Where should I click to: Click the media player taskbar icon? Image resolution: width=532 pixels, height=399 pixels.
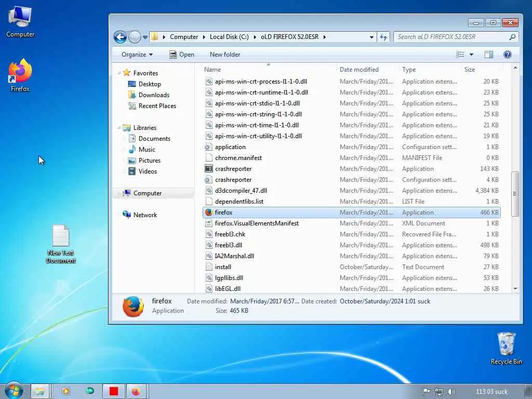[66, 391]
